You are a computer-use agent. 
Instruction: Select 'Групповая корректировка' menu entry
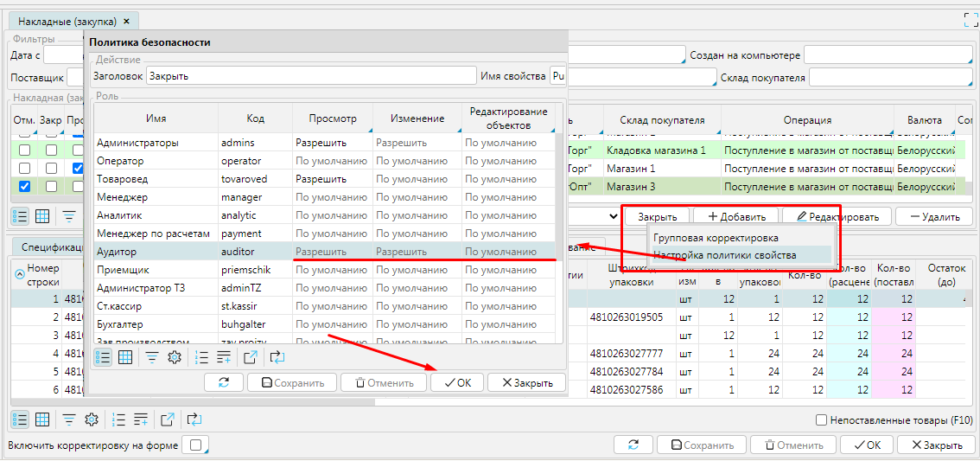(716, 238)
